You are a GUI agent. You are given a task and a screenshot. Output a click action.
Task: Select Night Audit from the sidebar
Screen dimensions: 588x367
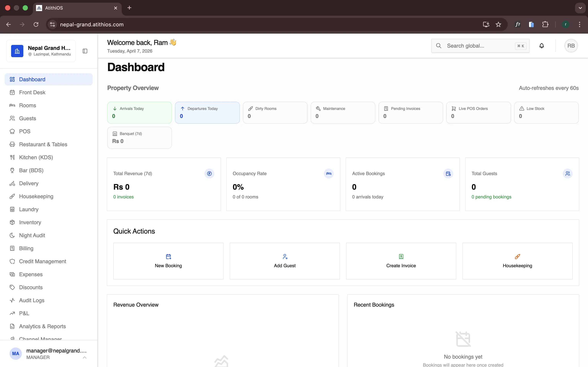coord(32,235)
